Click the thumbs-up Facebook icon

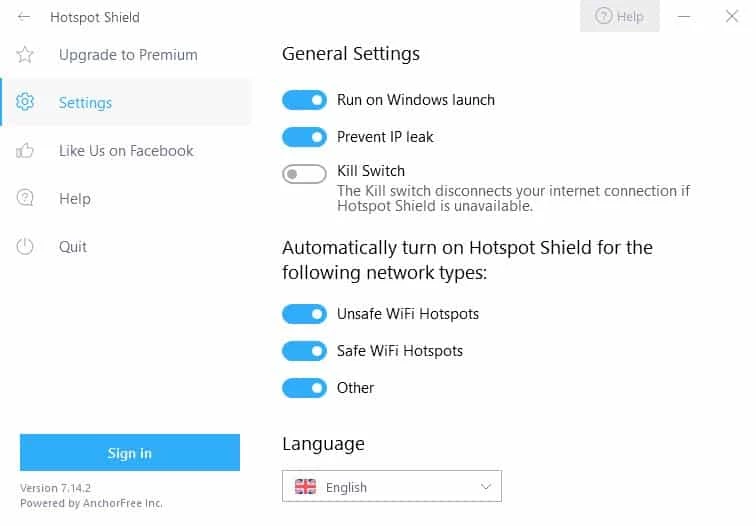point(25,151)
